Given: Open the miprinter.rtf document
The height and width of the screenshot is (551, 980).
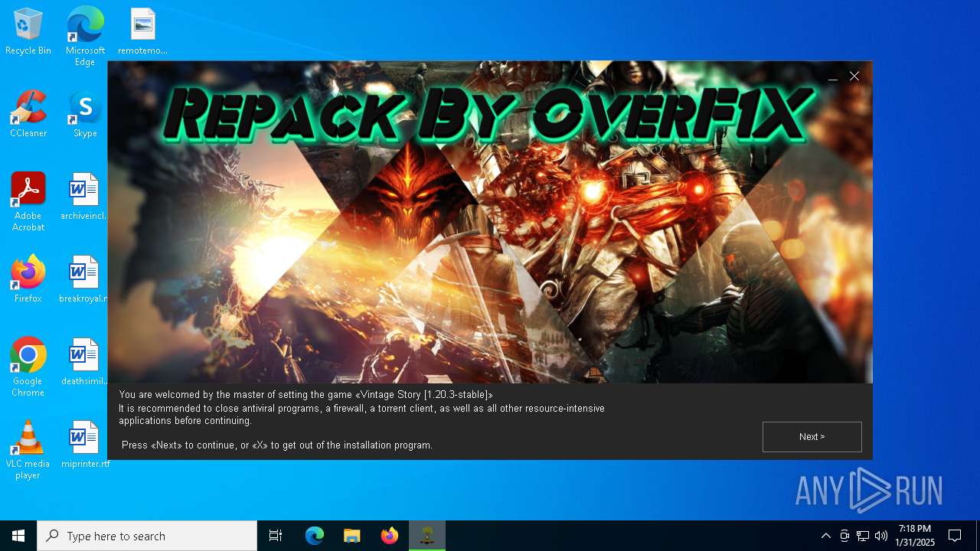Looking at the screenshot, I should click(x=85, y=445).
